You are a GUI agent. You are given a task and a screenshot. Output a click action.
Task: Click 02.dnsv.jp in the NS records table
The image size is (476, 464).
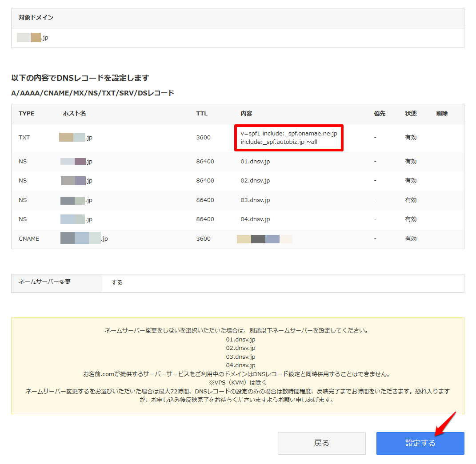tap(255, 181)
